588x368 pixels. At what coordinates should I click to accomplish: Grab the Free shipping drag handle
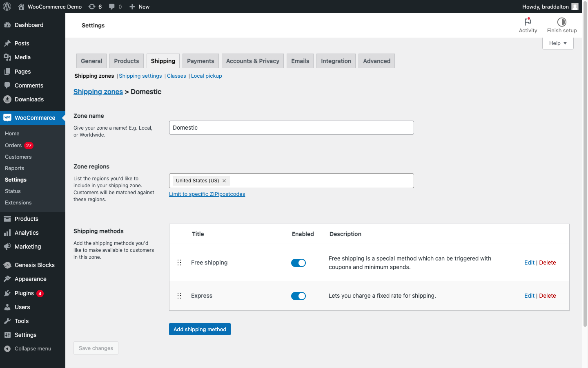click(x=179, y=263)
